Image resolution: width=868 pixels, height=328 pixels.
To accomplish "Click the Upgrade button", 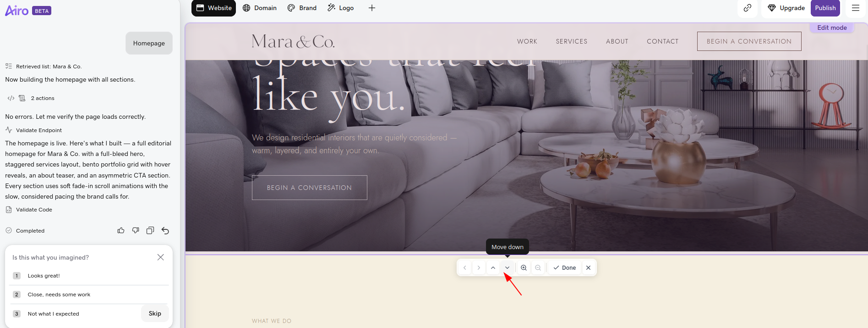I will [786, 8].
